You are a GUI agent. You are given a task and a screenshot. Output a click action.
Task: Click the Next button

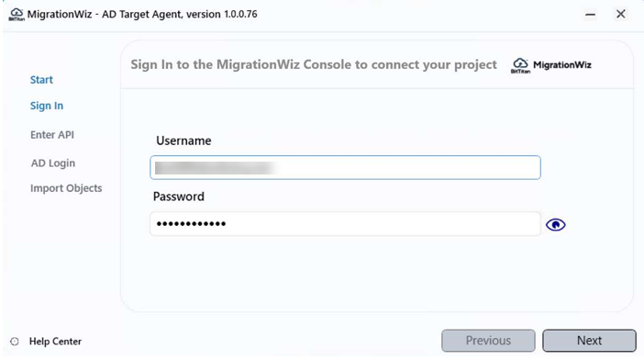pos(589,341)
